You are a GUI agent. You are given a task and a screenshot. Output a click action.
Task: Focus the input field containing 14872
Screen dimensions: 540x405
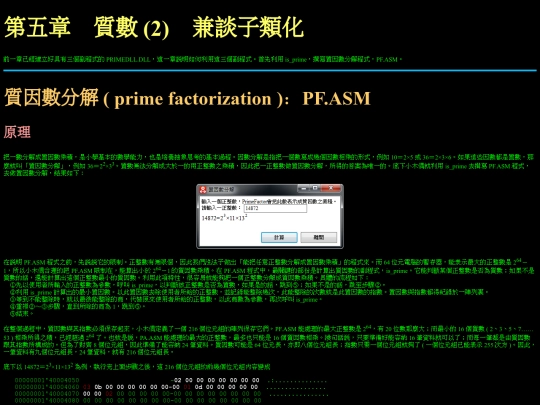point(275,208)
